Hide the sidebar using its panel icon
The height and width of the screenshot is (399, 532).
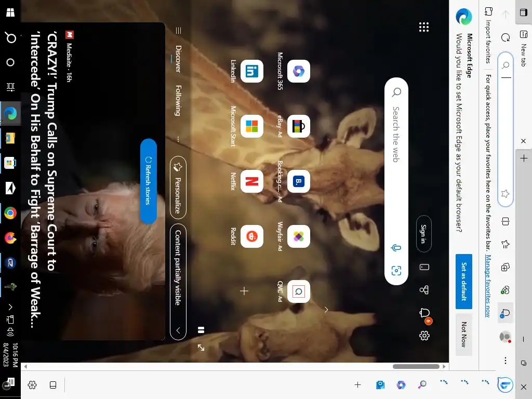click(53, 385)
